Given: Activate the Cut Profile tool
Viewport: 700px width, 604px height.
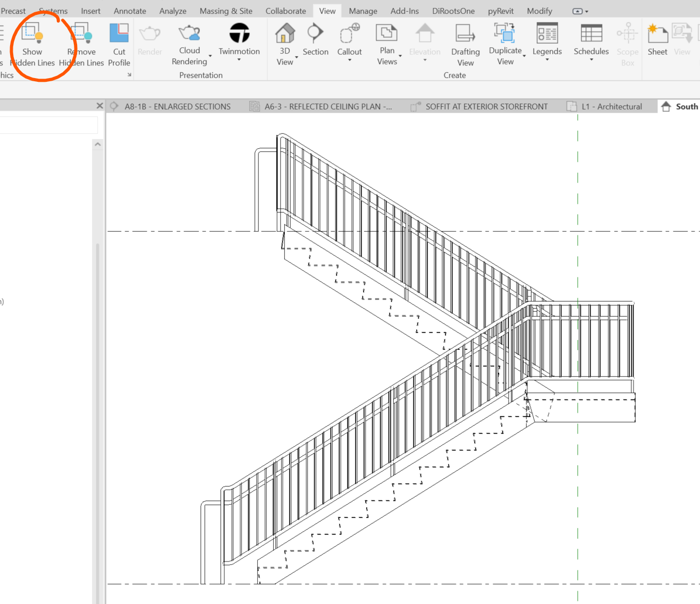Looking at the screenshot, I should pyautogui.click(x=119, y=42).
